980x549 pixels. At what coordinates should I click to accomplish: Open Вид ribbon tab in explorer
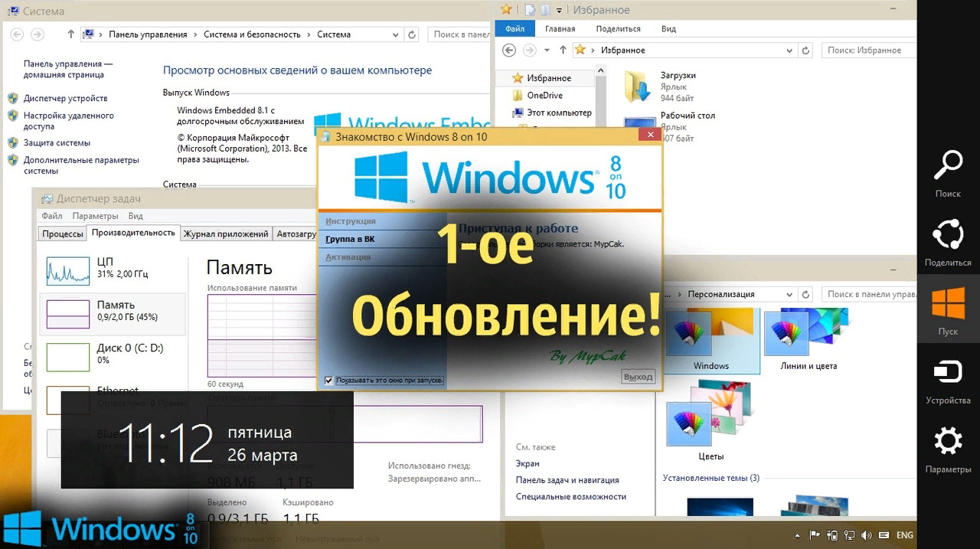coord(668,29)
